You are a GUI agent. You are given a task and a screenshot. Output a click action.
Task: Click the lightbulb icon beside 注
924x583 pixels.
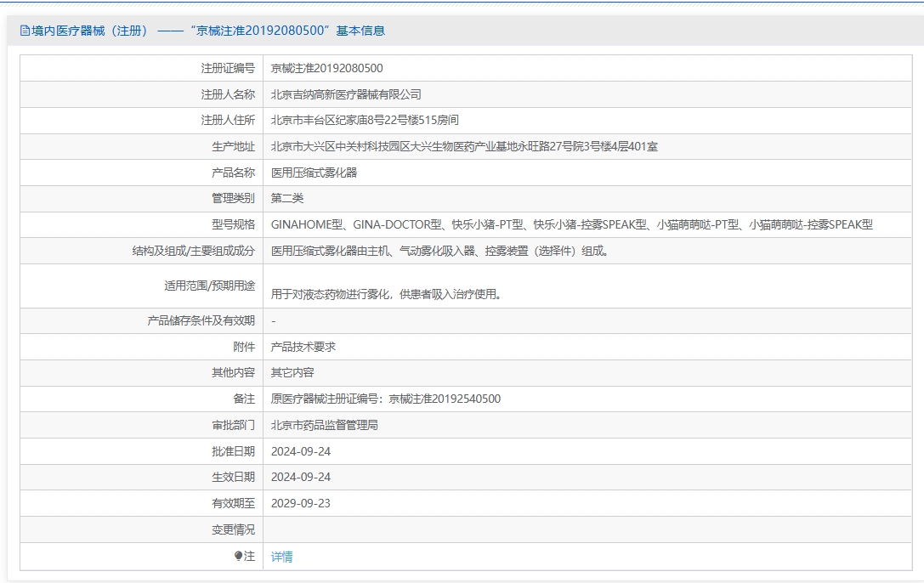[238, 556]
